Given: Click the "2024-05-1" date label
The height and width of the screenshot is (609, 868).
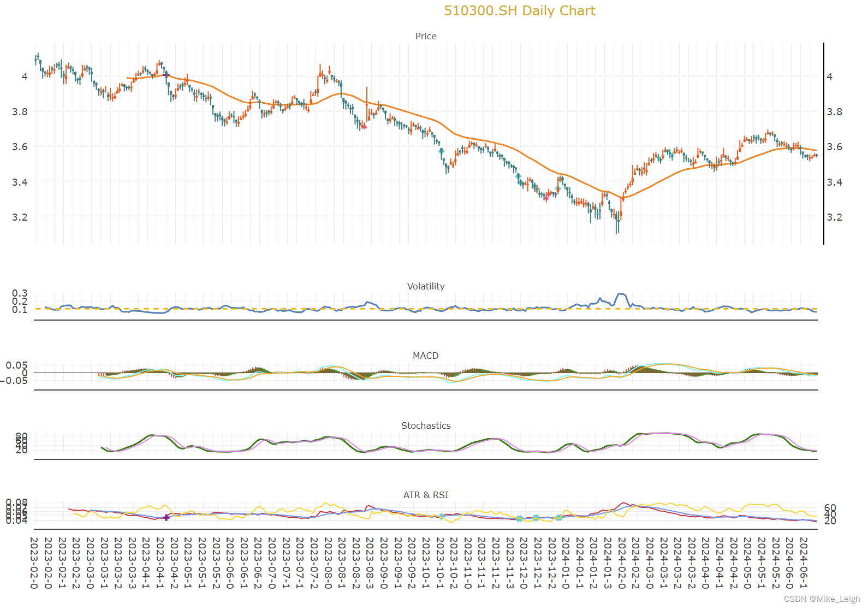Looking at the screenshot, I should [x=761, y=563].
